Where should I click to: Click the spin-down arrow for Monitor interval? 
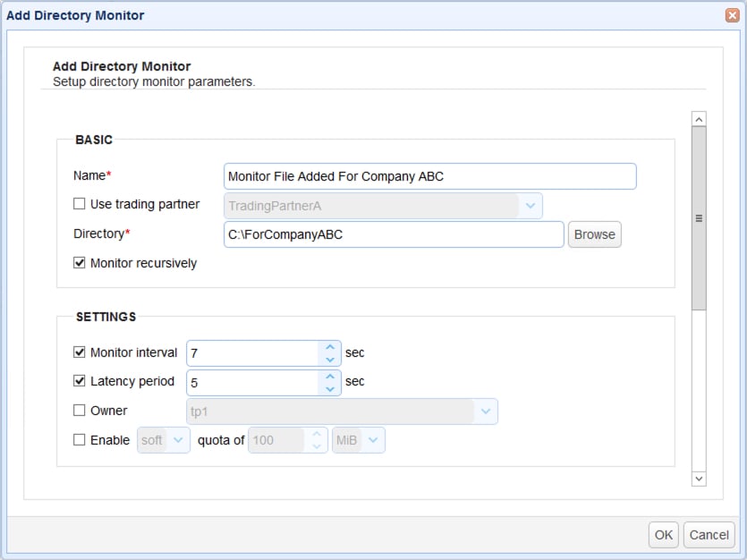[x=330, y=358]
